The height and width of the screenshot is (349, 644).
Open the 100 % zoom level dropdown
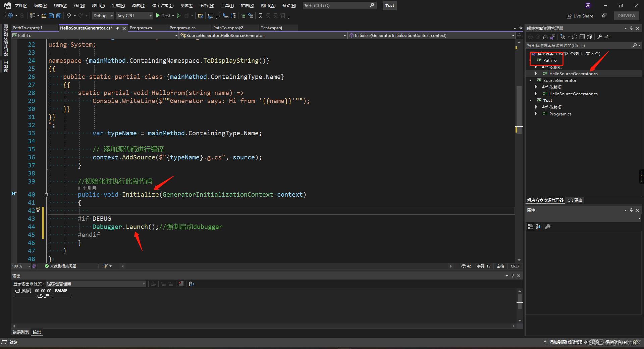(21, 266)
